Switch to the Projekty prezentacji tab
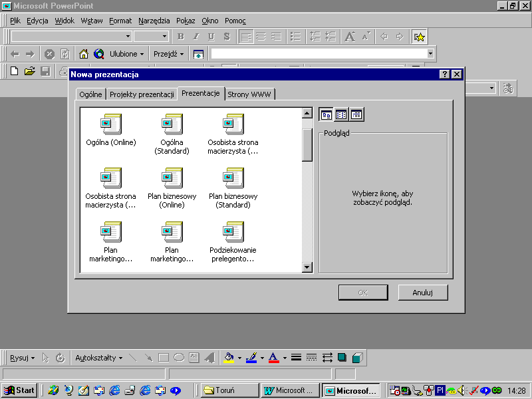Screen dimensions: 532x399 142,94
